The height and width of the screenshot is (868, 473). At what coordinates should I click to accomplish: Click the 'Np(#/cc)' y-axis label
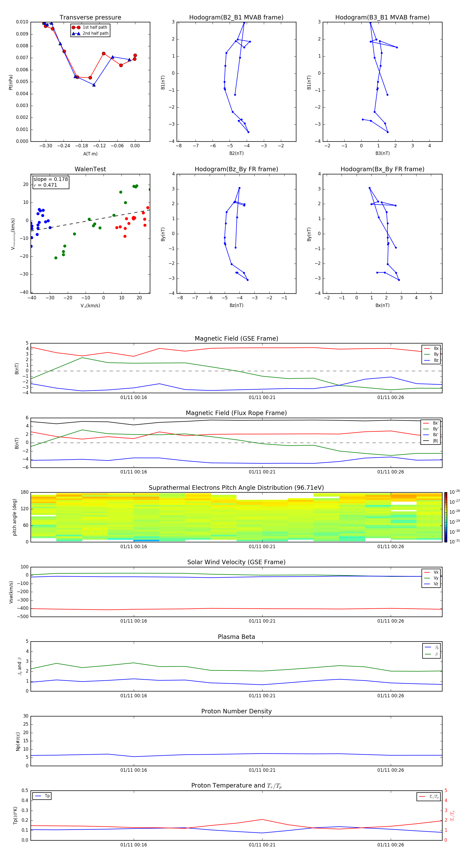(x=18, y=741)
